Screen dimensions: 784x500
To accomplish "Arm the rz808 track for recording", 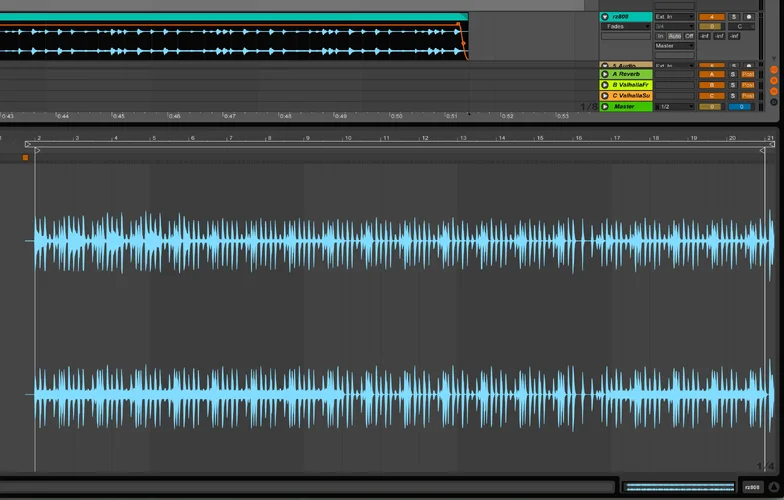I will tap(749, 17).
